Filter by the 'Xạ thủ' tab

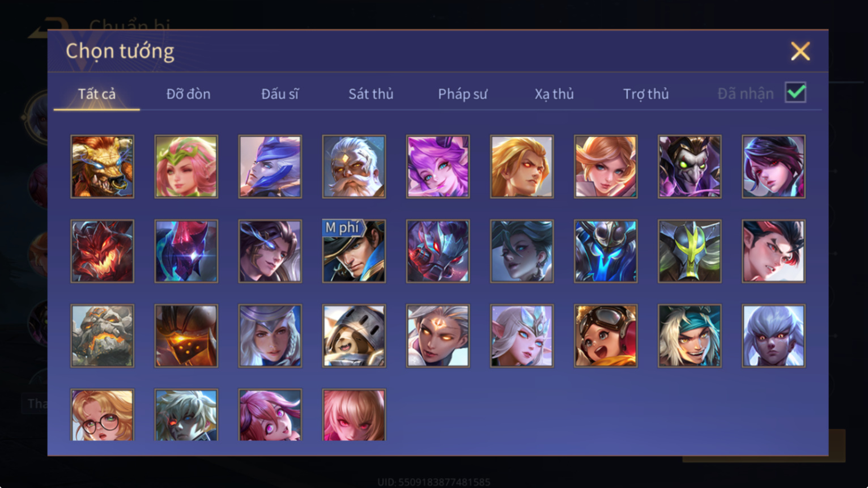[554, 94]
